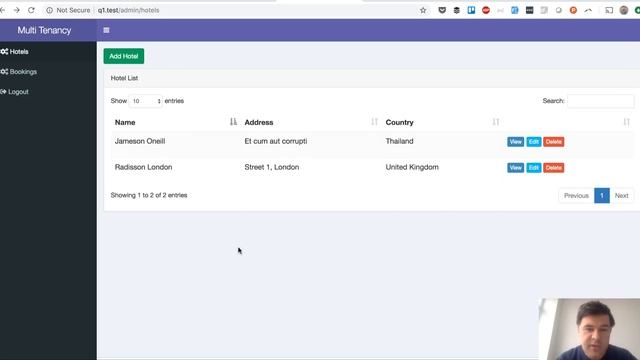Click the red Adblock extension icon

click(486, 10)
